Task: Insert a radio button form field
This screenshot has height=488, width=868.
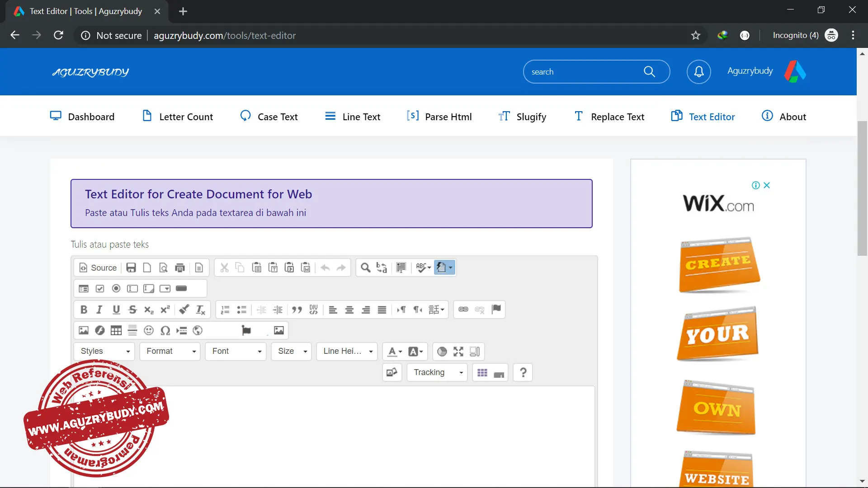Action: tap(116, 289)
